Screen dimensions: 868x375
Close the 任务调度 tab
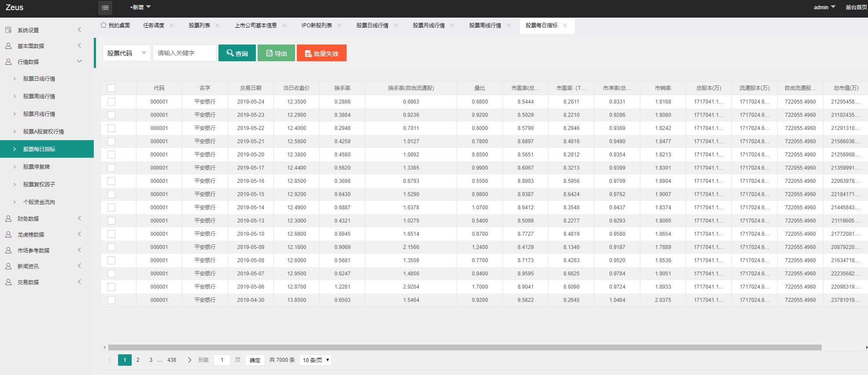[172, 26]
